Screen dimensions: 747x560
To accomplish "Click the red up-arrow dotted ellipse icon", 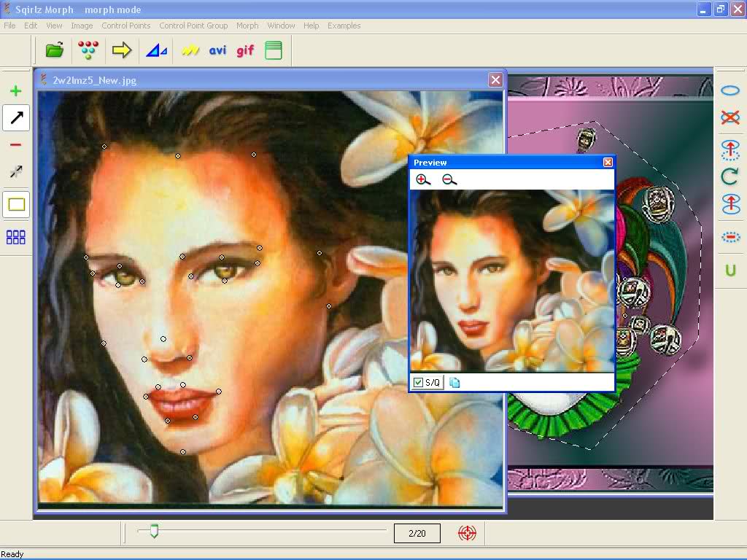I will coord(729,149).
